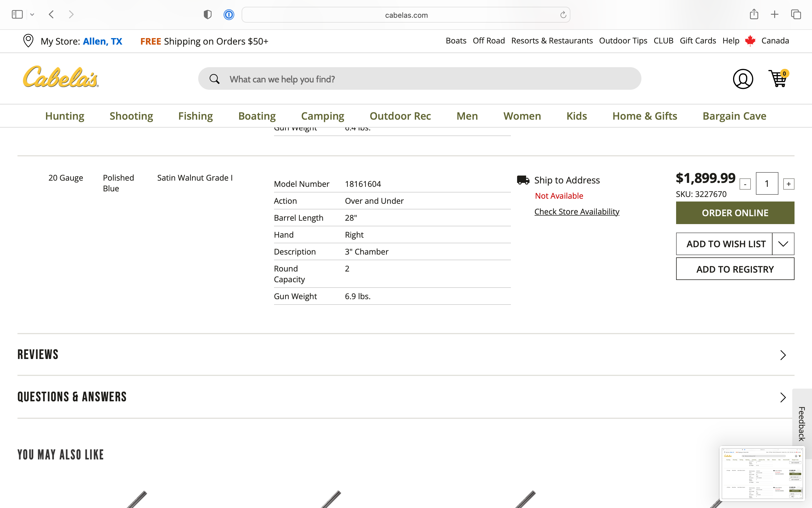Open the Boats link
812x508 pixels.
click(456, 41)
